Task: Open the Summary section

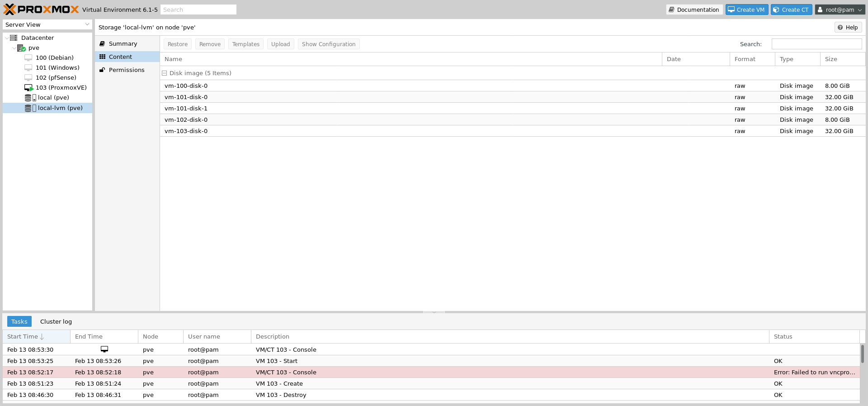Action: coord(127,44)
